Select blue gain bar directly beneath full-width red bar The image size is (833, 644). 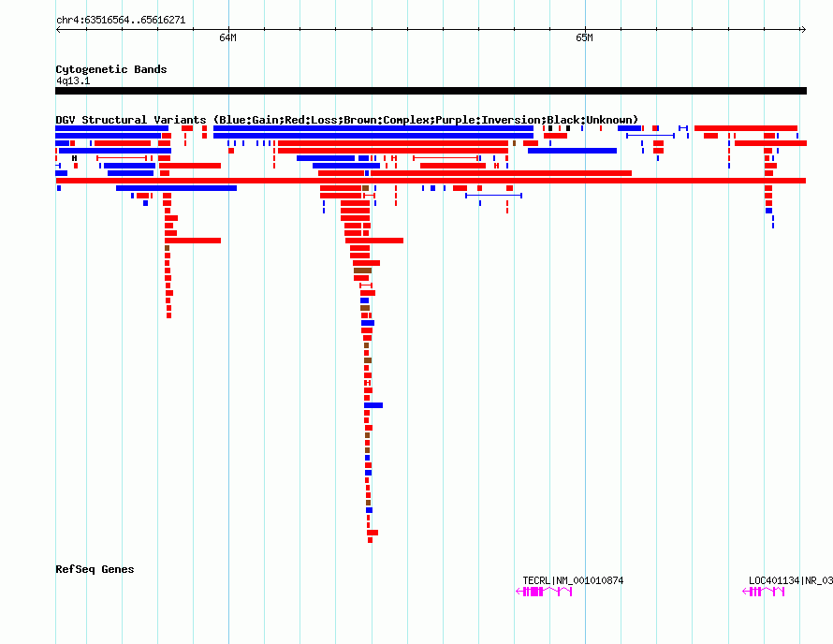click(x=176, y=188)
